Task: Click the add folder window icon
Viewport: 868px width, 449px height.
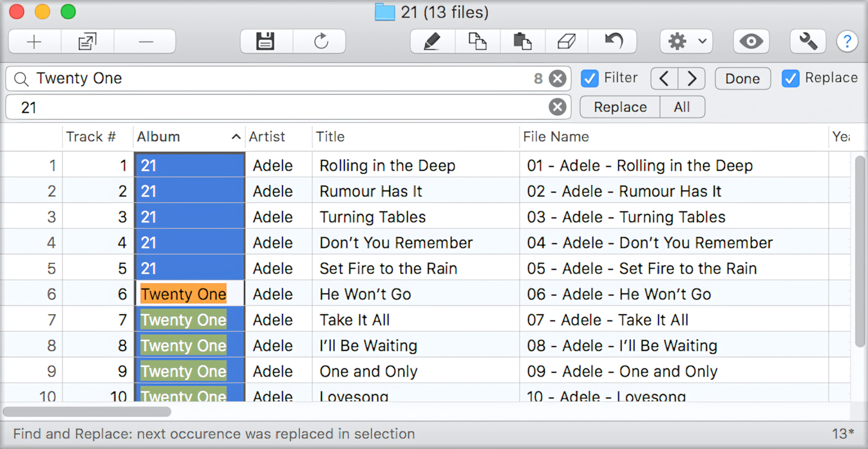Action: pyautogui.click(x=87, y=42)
